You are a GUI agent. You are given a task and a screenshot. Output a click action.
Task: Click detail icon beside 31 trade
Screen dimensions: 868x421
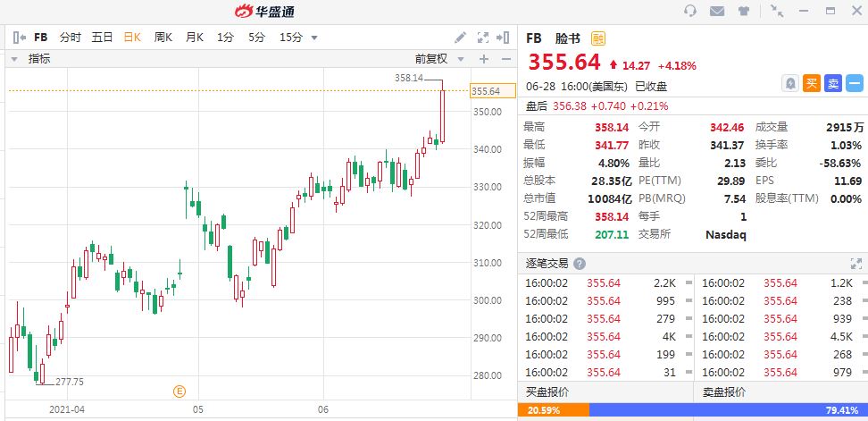click(x=689, y=372)
